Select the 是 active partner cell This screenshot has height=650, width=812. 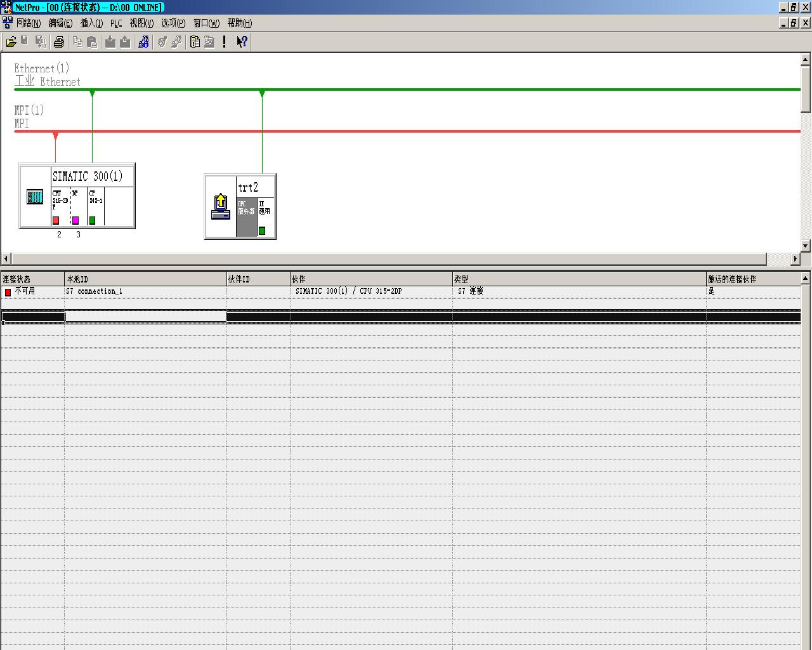pyautogui.click(x=754, y=291)
